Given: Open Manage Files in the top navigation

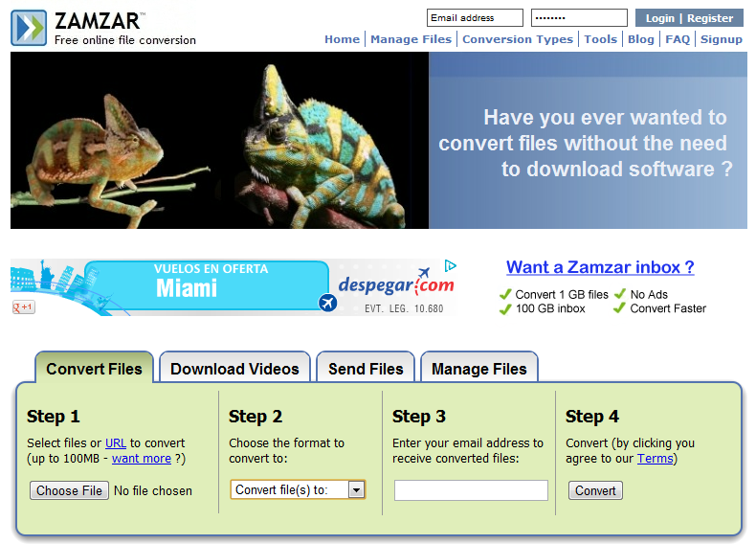Looking at the screenshot, I should pos(411,39).
